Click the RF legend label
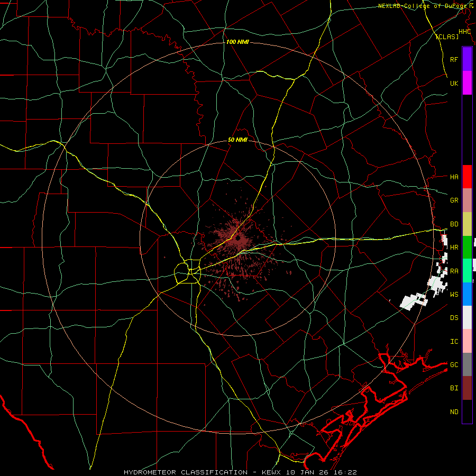Viewport: 476px width, 476px height. [454, 59]
